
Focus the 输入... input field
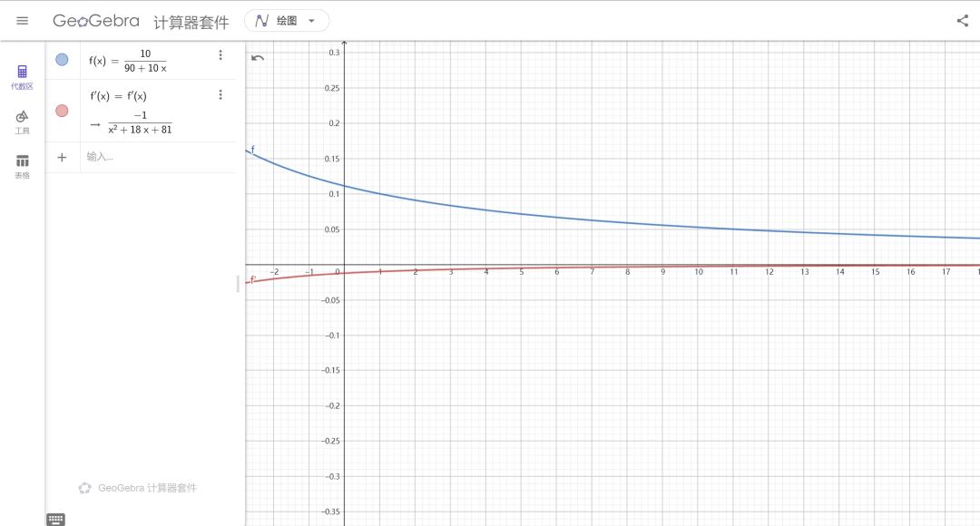tap(156, 157)
